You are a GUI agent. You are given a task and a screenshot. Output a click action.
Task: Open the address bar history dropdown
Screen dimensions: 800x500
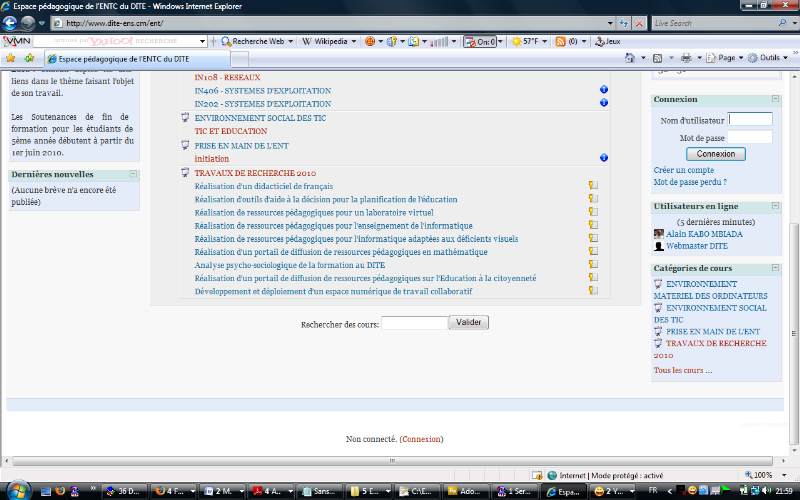click(x=610, y=23)
